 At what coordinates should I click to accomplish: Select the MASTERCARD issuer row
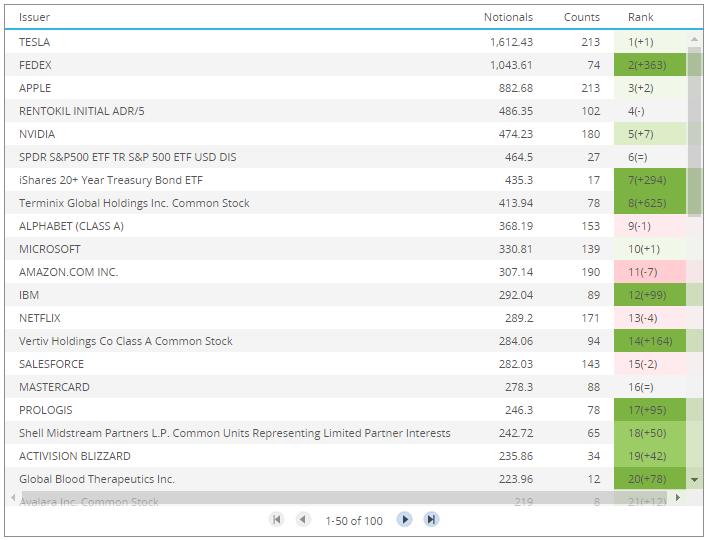pos(346,387)
